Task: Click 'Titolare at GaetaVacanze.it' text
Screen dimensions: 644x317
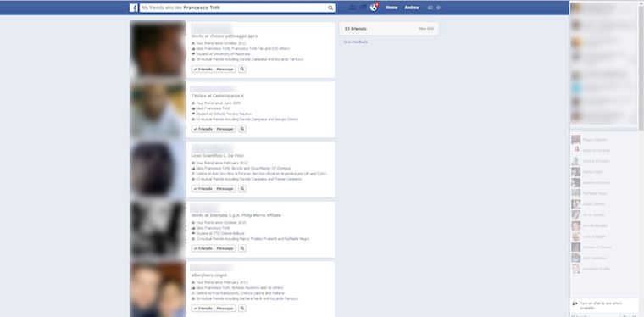Action: (218, 96)
